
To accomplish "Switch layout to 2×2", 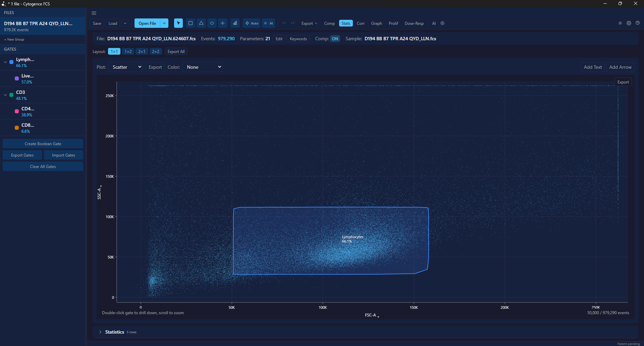I will 156,51.
